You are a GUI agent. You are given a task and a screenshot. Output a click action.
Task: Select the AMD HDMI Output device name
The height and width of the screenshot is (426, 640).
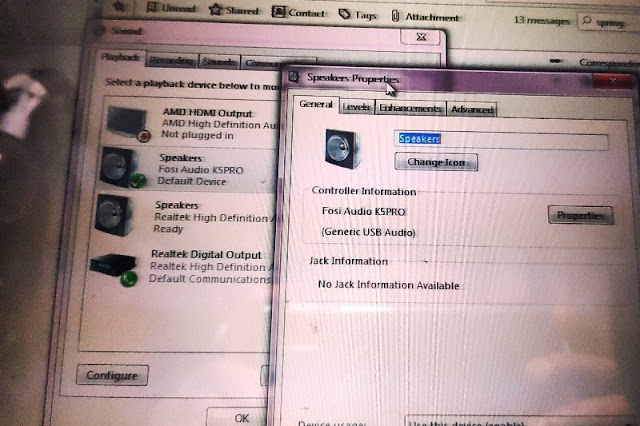207,113
